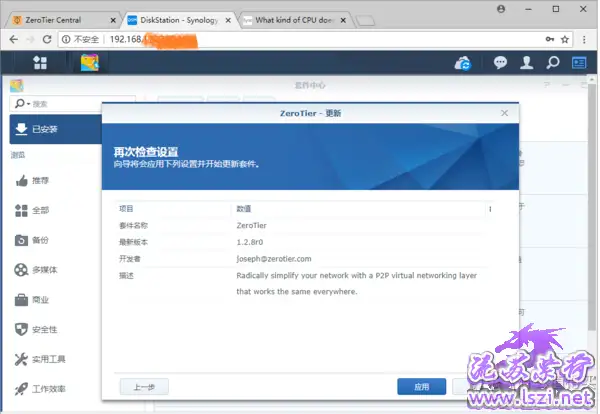Click the developer email joseph@zerotier.com

[274, 259]
